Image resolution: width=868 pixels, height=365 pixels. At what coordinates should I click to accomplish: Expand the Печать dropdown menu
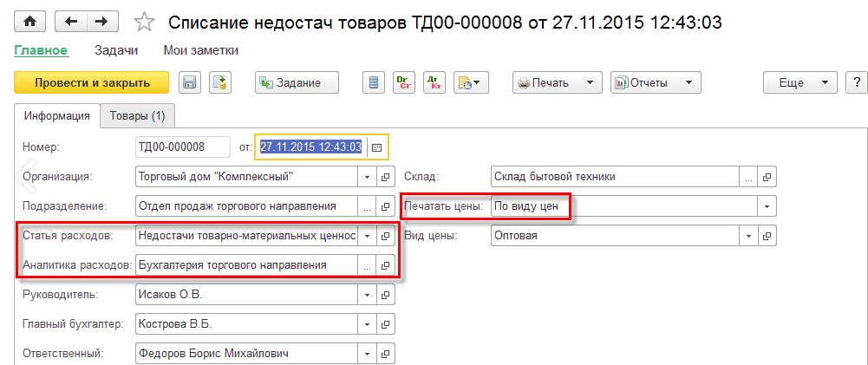point(589,83)
